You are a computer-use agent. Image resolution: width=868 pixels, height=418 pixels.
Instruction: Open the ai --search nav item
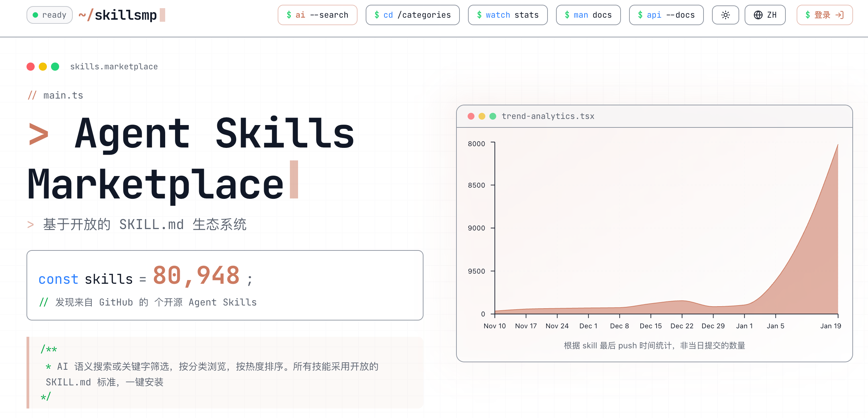click(317, 15)
